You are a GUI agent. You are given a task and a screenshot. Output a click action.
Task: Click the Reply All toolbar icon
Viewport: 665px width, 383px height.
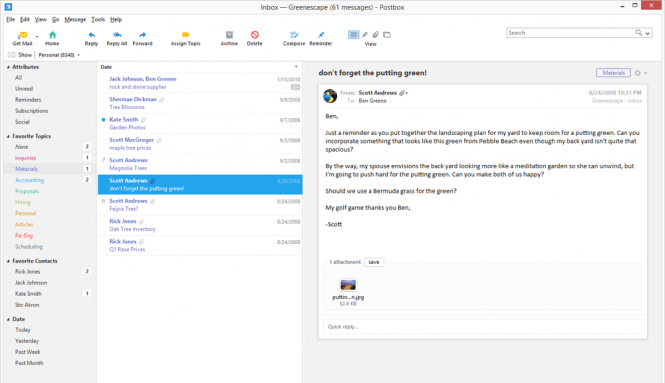pos(117,35)
